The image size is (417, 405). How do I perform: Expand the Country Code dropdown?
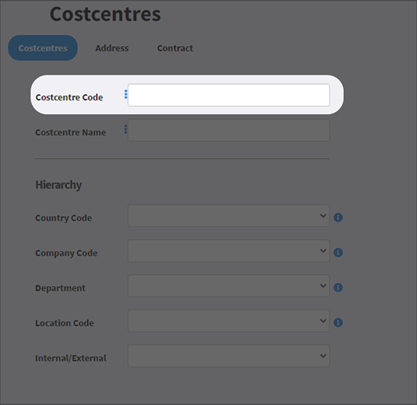[229, 216]
